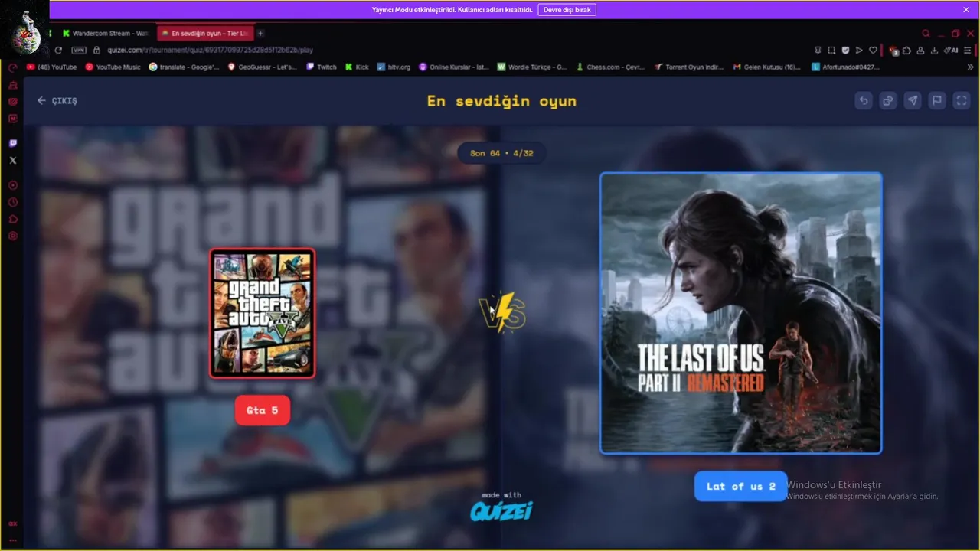Click the blue Lat of us 2 button
Viewport: 980px width, 551px height.
[740, 486]
